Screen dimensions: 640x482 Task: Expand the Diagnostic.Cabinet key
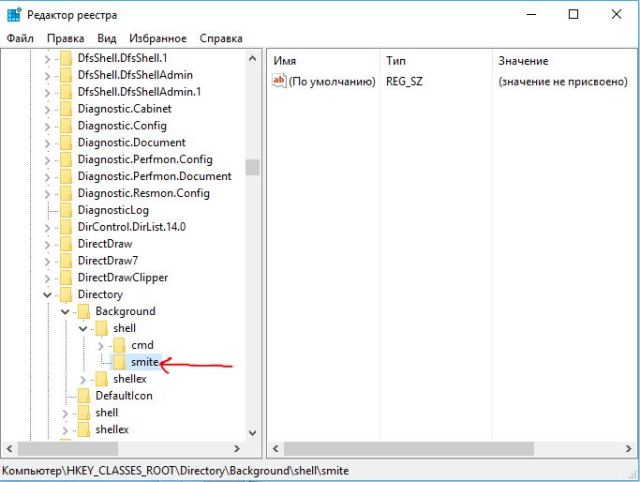(47, 109)
